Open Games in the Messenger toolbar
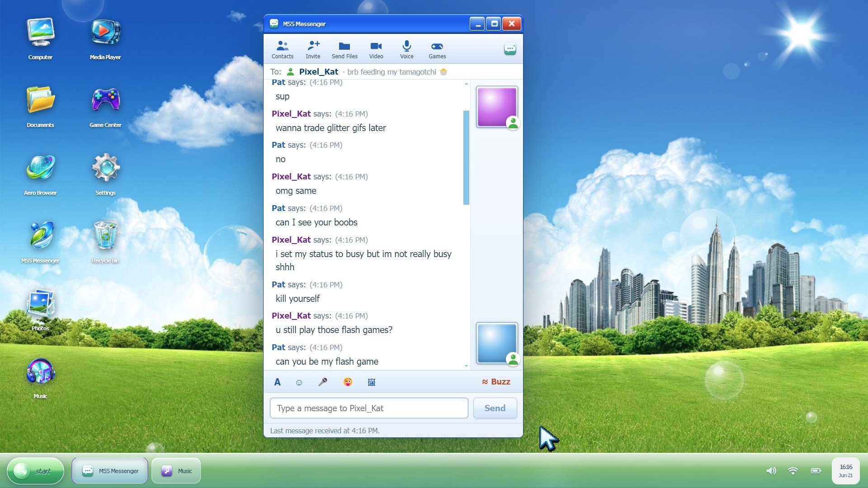868x488 pixels. [437, 50]
